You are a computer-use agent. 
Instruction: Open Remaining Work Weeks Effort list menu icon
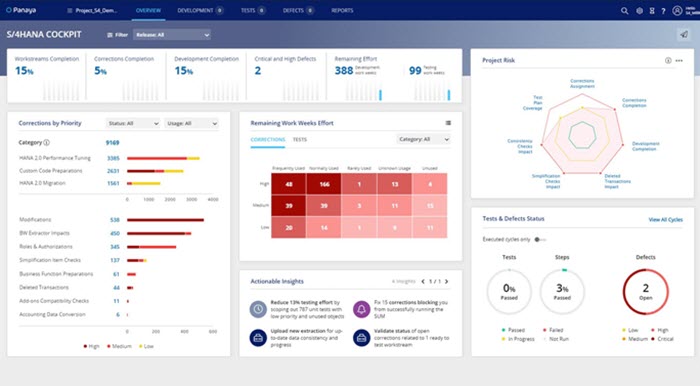click(x=448, y=123)
